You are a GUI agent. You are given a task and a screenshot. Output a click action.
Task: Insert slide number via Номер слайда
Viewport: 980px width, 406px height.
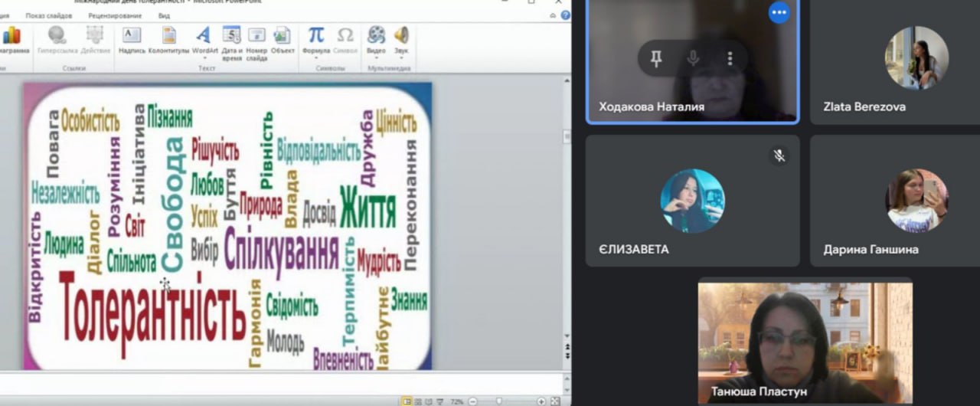256,40
